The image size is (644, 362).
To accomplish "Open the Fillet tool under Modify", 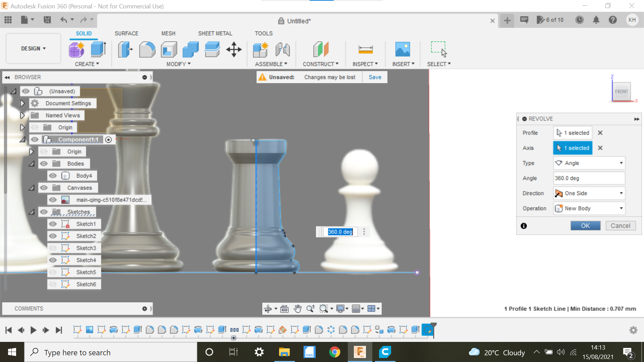I will click(147, 49).
